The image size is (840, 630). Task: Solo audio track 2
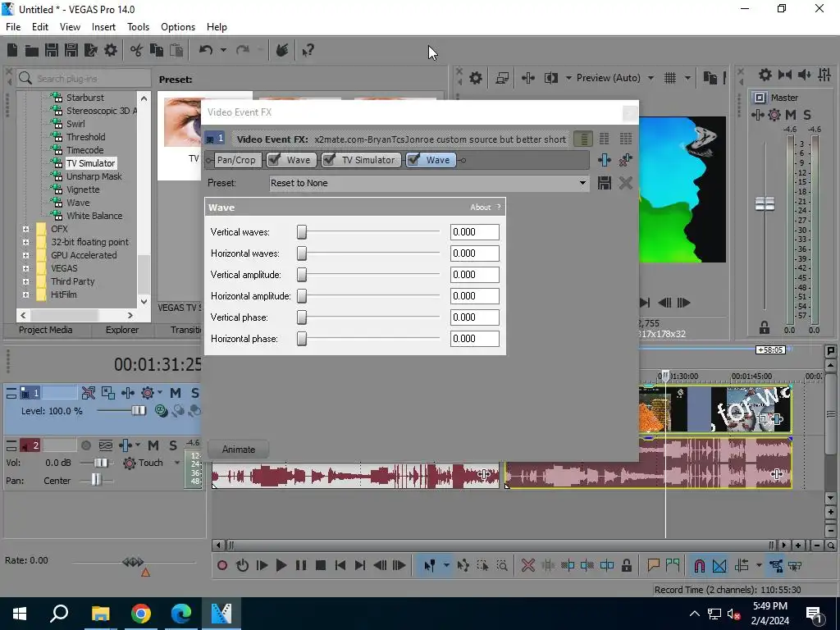point(172,445)
